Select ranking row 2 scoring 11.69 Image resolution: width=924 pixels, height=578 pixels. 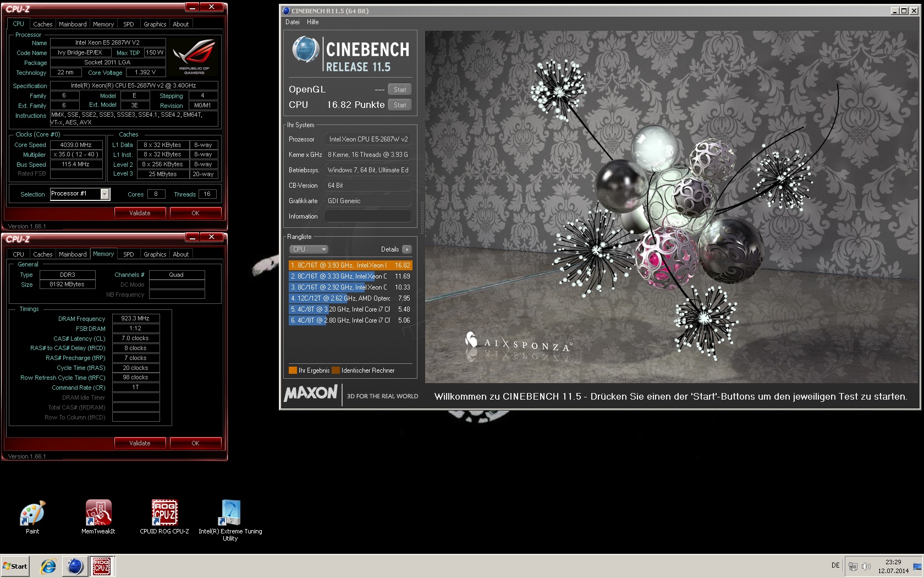click(x=350, y=276)
